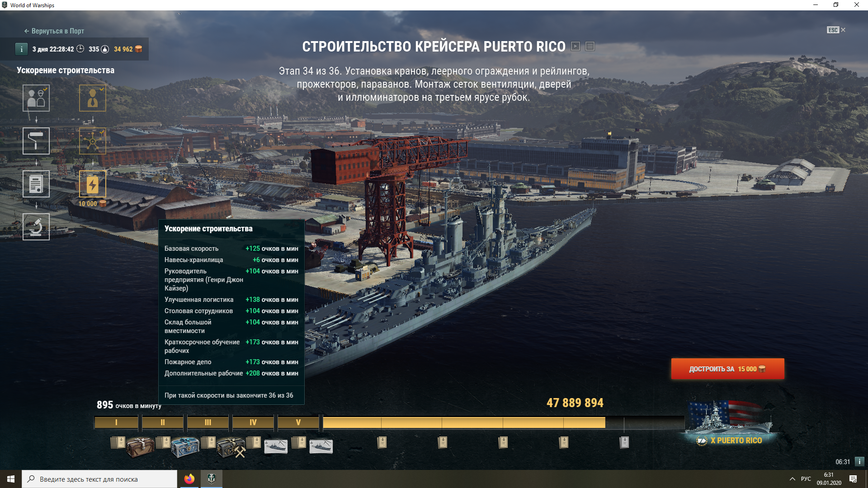
Task: Open the stage list icon beside title
Action: click(x=590, y=46)
